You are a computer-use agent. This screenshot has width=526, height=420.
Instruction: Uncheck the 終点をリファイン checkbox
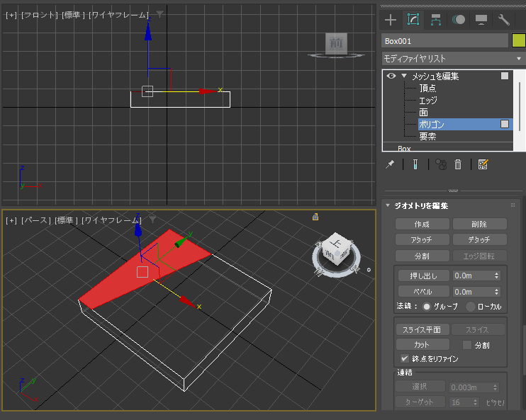(x=405, y=358)
